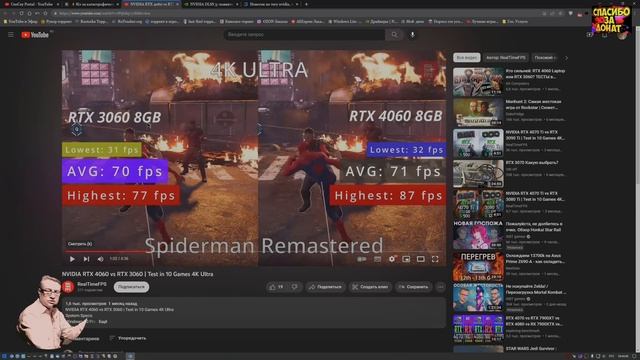This screenshot has width=640, height=360.
Task: Skip to next video in player
Action: (x=87, y=259)
